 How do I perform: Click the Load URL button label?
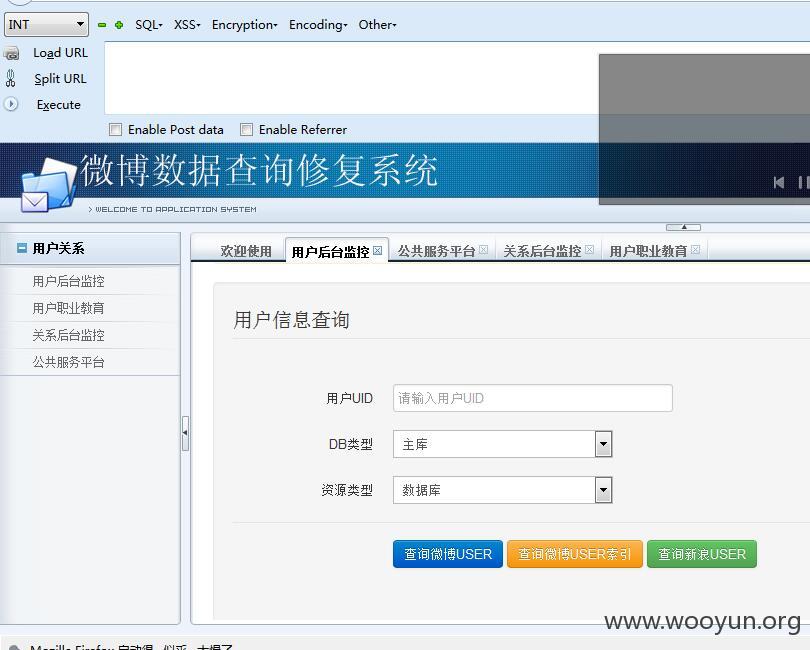tap(60, 53)
